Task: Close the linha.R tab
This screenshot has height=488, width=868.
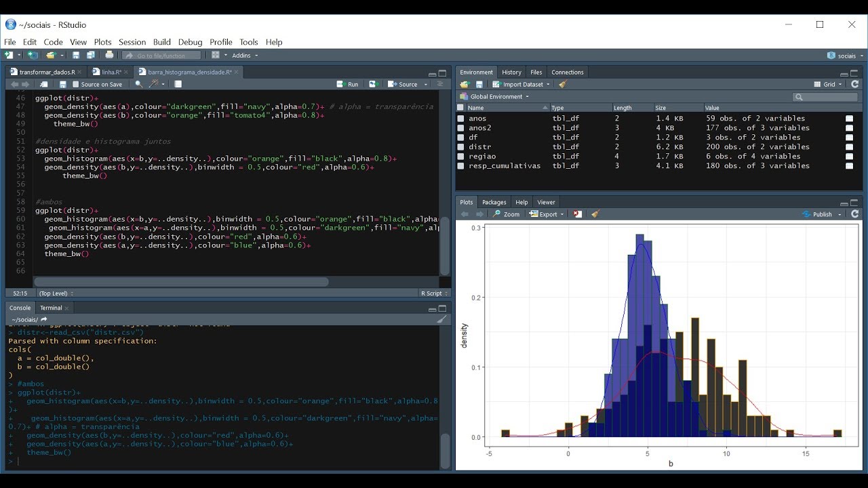Action: pyautogui.click(x=127, y=72)
